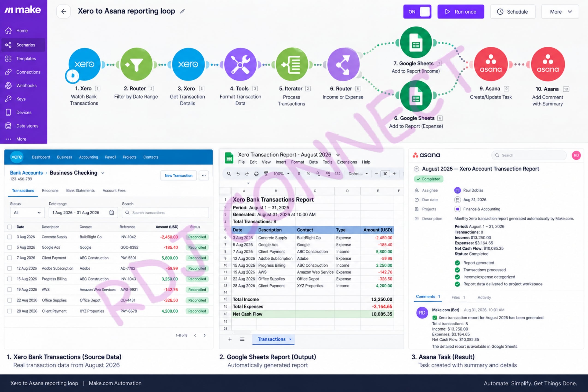Image resolution: width=588 pixels, height=392 pixels.
Task: Click the Asana Search field
Action: coord(529,155)
